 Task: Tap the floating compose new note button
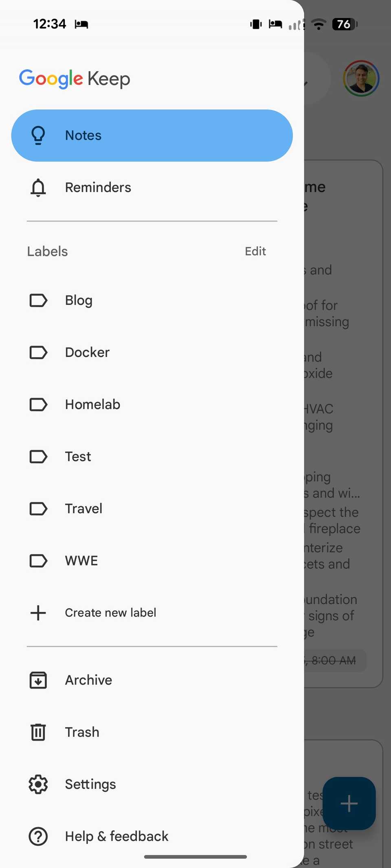click(x=349, y=804)
